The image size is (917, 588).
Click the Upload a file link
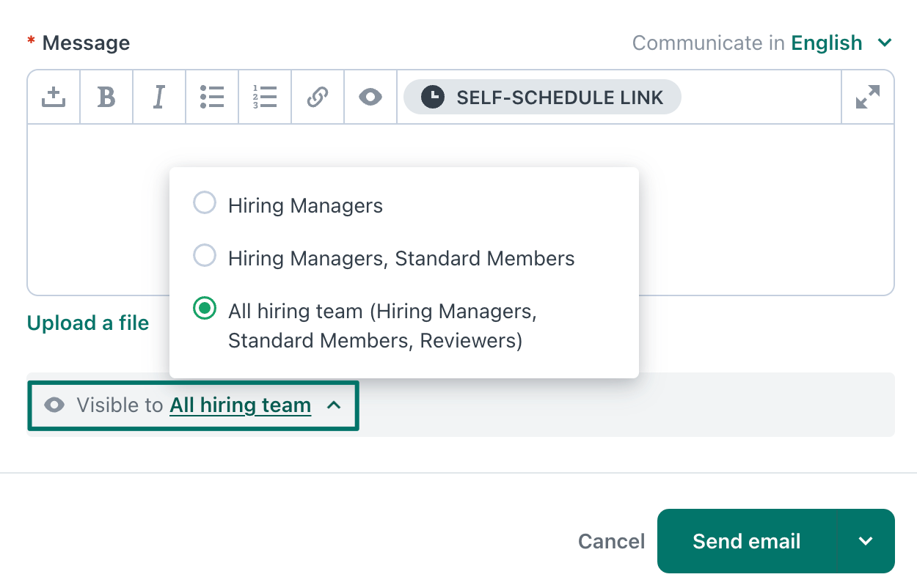coord(87,323)
